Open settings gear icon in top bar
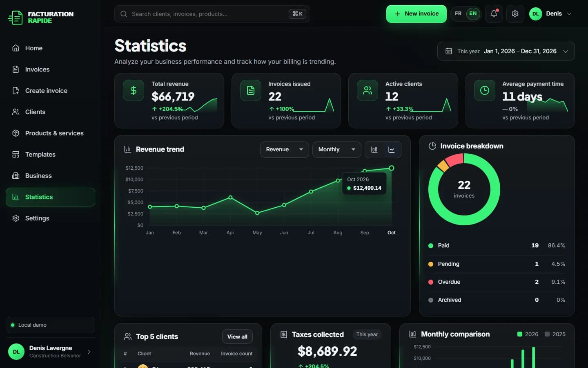The width and height of the screenshot is (588, 368). [x=515, y=14]
